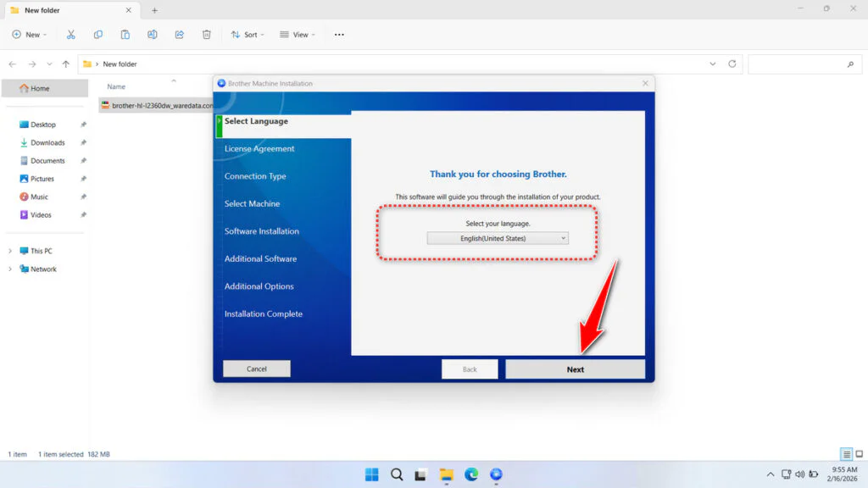This screenshot has height=488, width=868.
Task: Select the brother-hl-l2360dw installer file
Action: pos(157,106)
